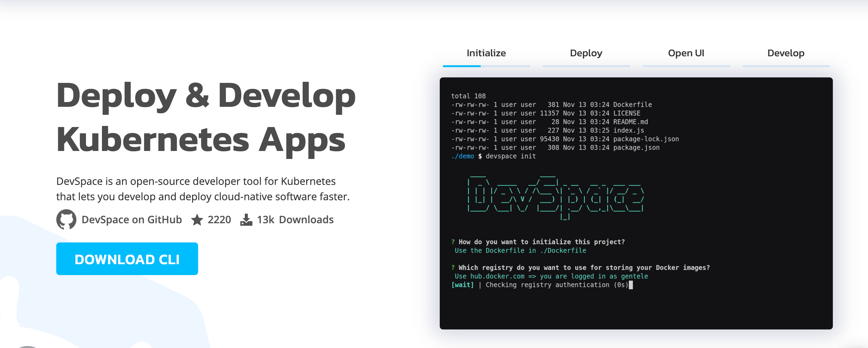Switch to the Deploy tab
The width and height of the screenshot is (868, 348).
click(586, 53)
